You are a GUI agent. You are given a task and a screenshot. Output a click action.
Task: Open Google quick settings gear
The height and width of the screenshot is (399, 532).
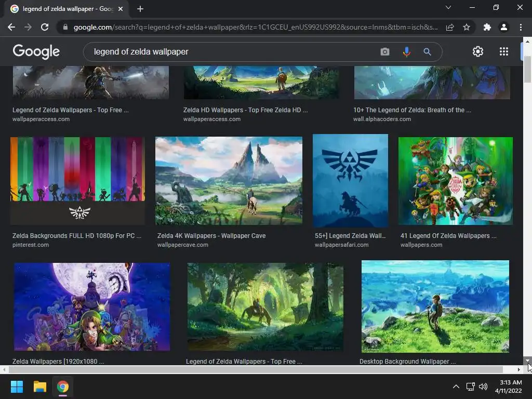click(478, 51)
